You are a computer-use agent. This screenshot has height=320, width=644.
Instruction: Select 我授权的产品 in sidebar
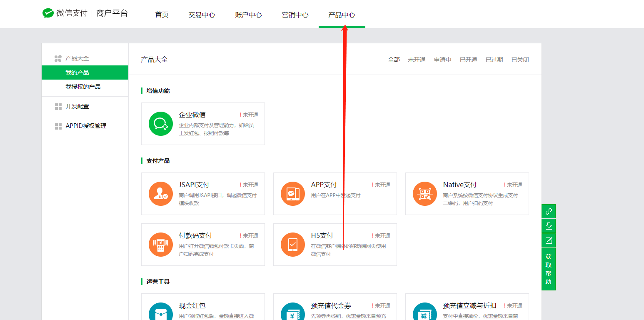(83, 87)
